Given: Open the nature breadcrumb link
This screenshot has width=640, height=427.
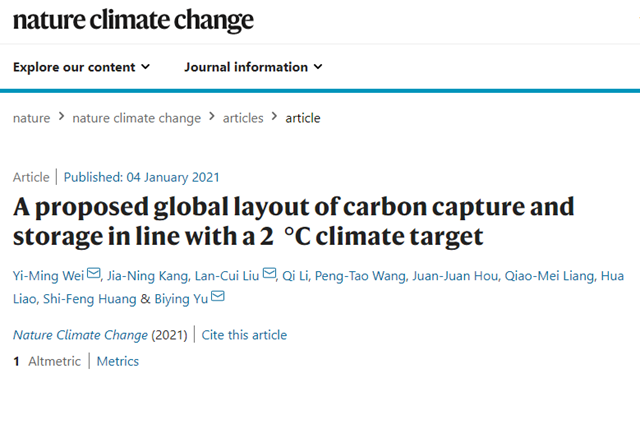Looking at the screenshot, I should tap(31, 118).
